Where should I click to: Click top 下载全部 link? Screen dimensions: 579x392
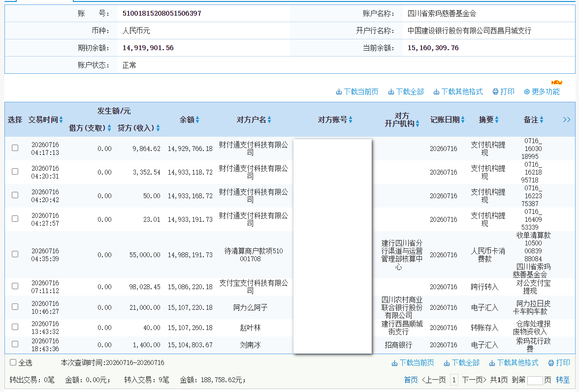pyautogui.click(x=410, y=92)
